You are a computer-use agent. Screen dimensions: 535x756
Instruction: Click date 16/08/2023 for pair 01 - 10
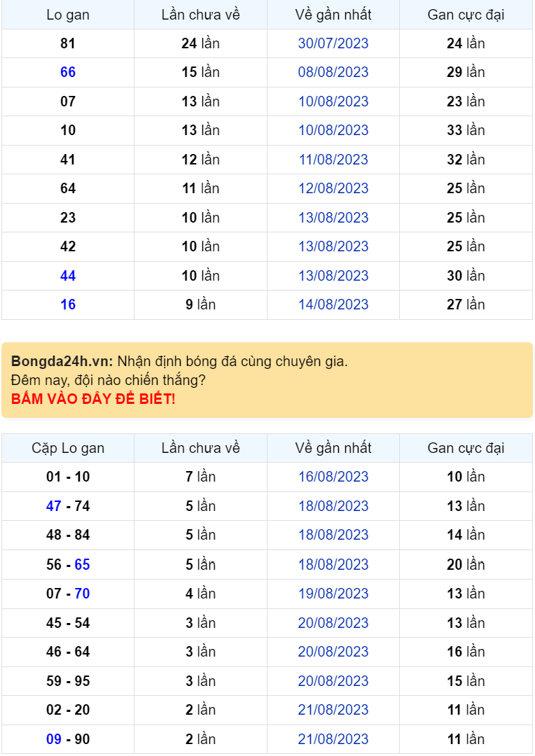[x=333, y=477]
